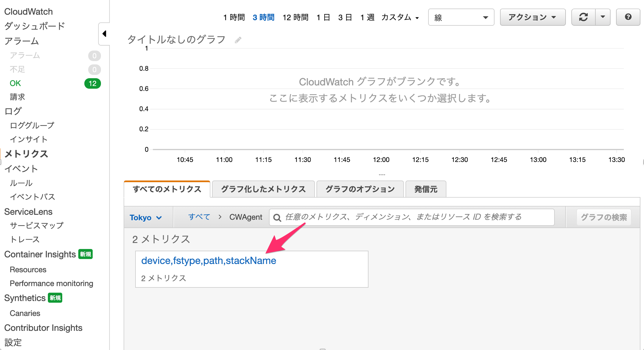Viewport: 644px width, 350px height.
Task: Click the すべて breadcrumb link
Action: point(199,217)
